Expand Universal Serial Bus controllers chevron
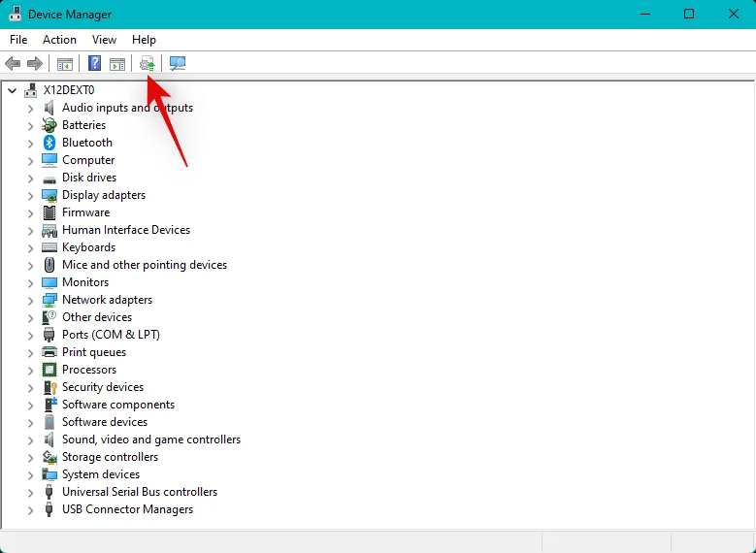 [30, 492]
